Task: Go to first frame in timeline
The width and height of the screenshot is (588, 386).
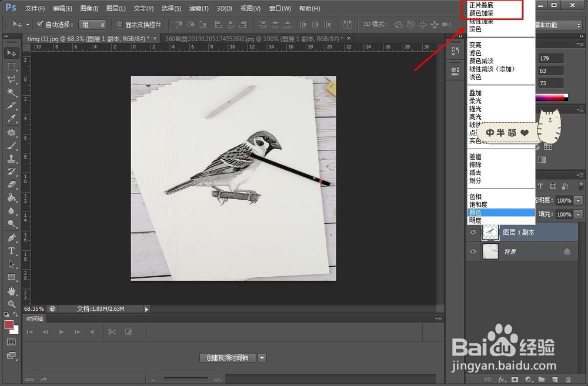Action: click(29, 332)
